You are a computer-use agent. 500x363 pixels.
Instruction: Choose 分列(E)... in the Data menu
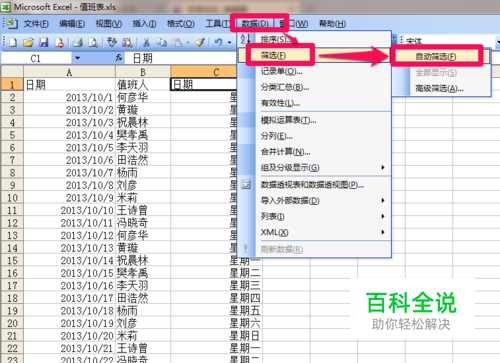pos(314,136)
